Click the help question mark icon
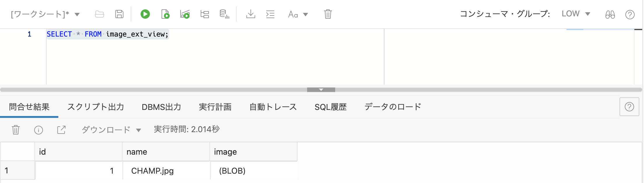This screenshot has width=644, height=183. coord(630,14)
